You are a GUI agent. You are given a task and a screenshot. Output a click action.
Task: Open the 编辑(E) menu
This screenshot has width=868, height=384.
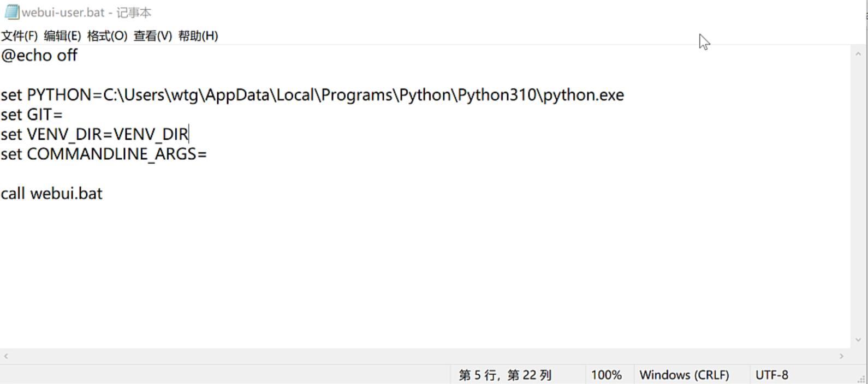(x=63, y=36)
